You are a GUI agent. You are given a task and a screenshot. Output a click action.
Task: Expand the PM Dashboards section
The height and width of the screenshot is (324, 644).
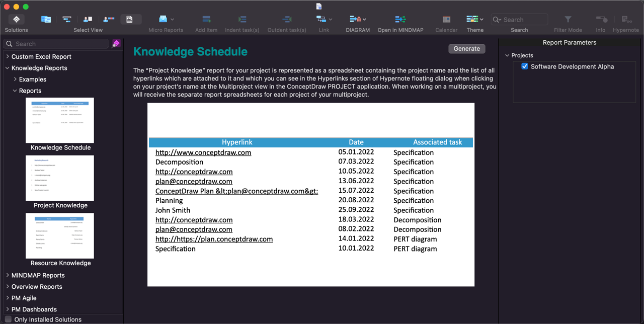point(8,309)
